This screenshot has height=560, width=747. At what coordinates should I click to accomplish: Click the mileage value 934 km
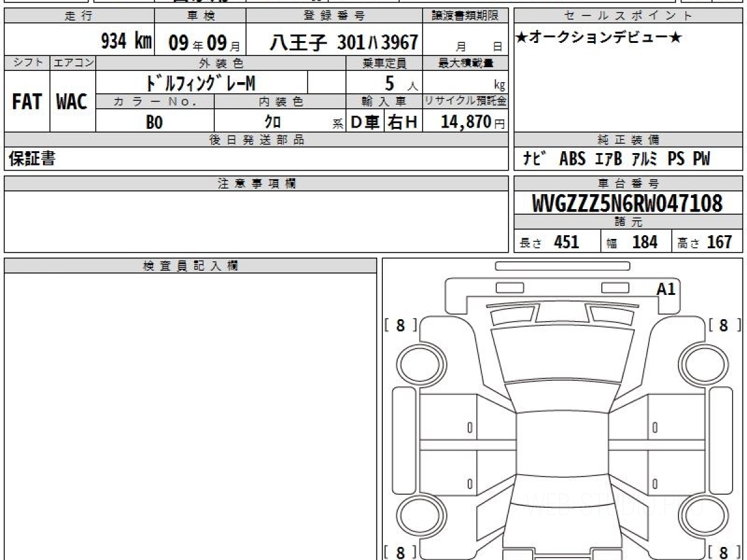coord(126,42)
